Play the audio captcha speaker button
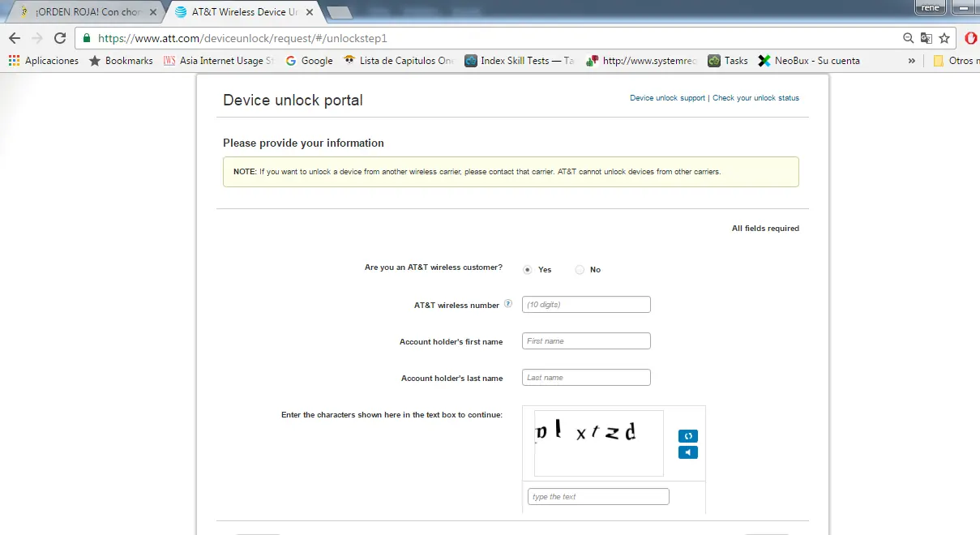The image size is (980, 535). (x=687, y=452)
